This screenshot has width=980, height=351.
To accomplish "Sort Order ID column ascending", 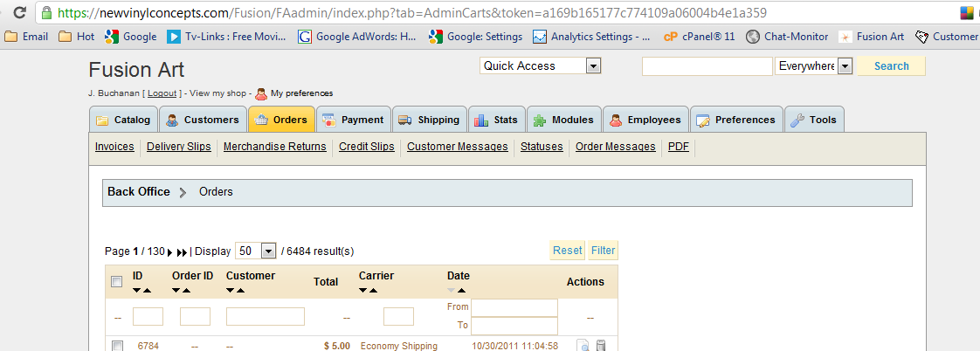I will click(x=186, y=291).
